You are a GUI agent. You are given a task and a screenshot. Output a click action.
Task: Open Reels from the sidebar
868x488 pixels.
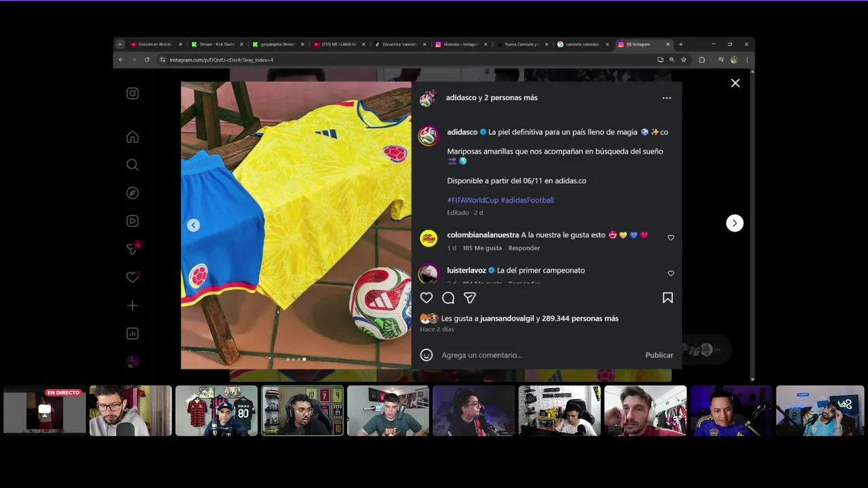pyautogui.click(x=132, y=221)
